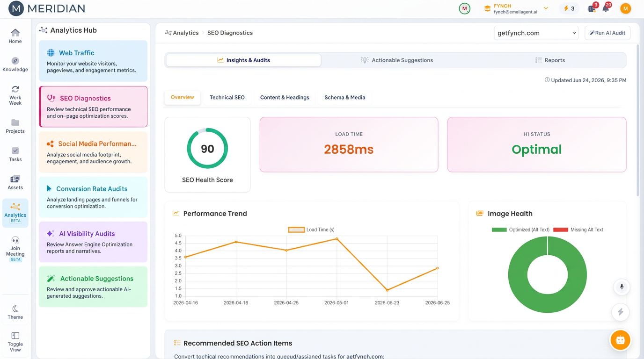Click the Web Traffic globe icon
The image size is (644, 359).
(x=51, y=53)
